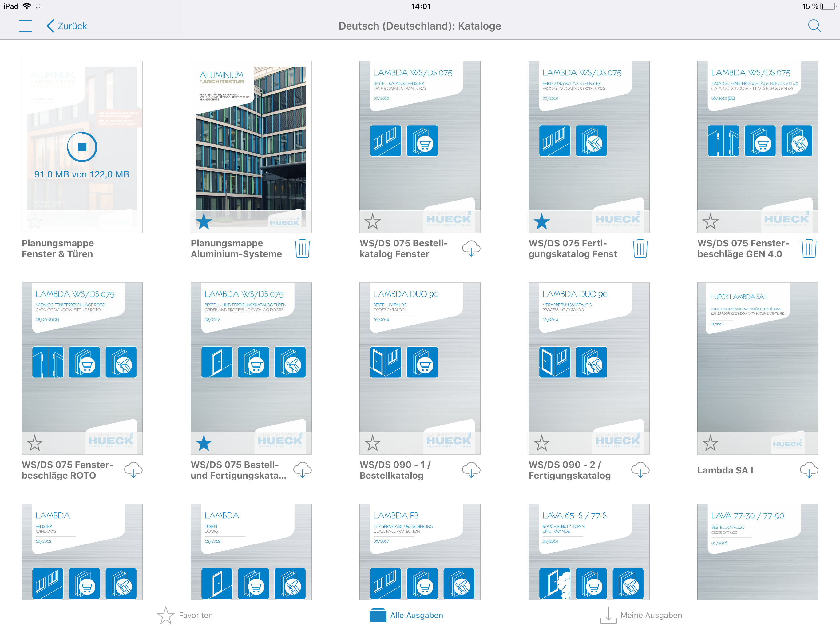Download WS/DS 075 Fensterbeschläge ROTO

click(x=133, y=470)
